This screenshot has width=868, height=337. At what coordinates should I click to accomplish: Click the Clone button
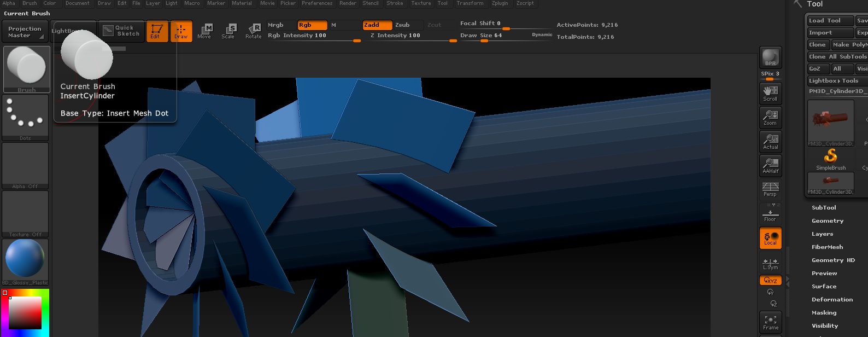(x=818, y=45)
